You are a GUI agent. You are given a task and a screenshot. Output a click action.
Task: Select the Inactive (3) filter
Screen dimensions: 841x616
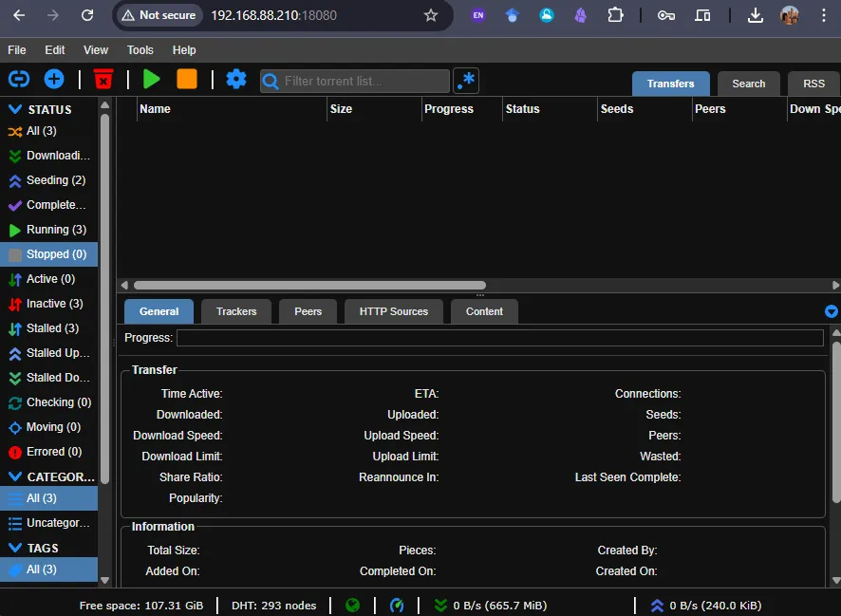tap(48, 304)
